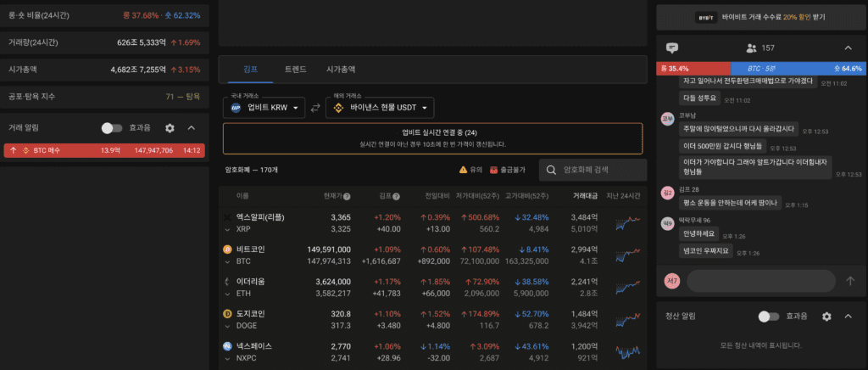The height and width of the screenshot is (370, 868).
Task: Click the 코부남 user avatar
Action: click(668, 120)
